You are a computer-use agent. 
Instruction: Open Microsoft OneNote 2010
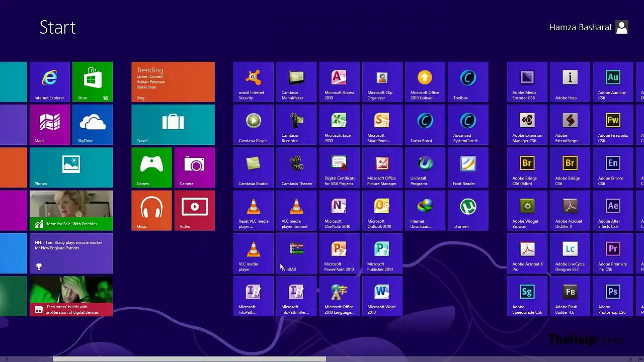[339, 210]
